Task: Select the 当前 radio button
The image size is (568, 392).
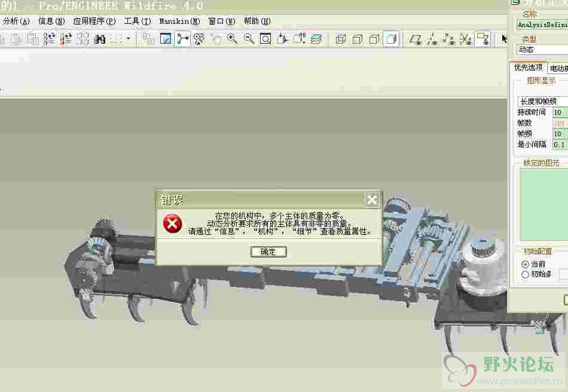Action: pos(525,264)
